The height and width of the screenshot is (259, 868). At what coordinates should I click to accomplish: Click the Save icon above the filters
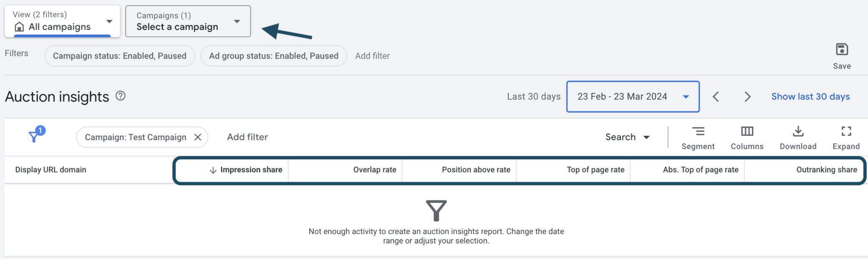[841, 50]
